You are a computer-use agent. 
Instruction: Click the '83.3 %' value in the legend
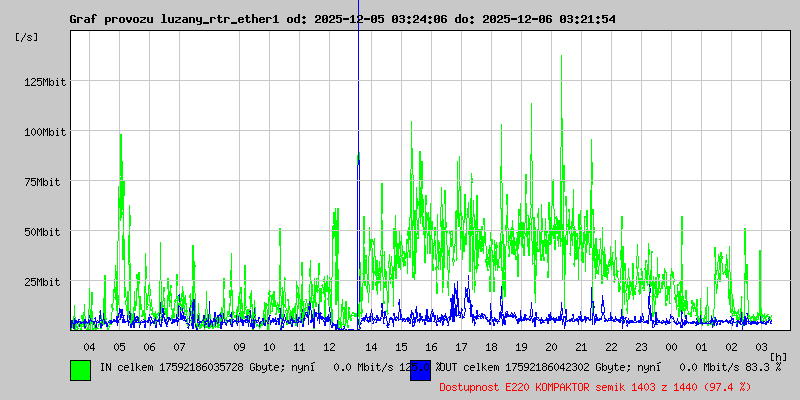[x=762, y=367]
